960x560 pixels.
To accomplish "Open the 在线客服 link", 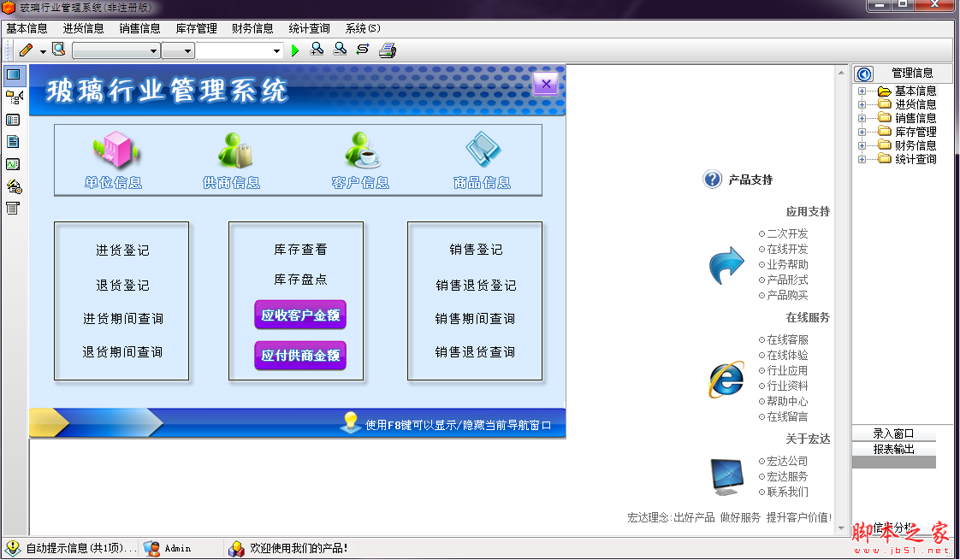I will 787,339.
